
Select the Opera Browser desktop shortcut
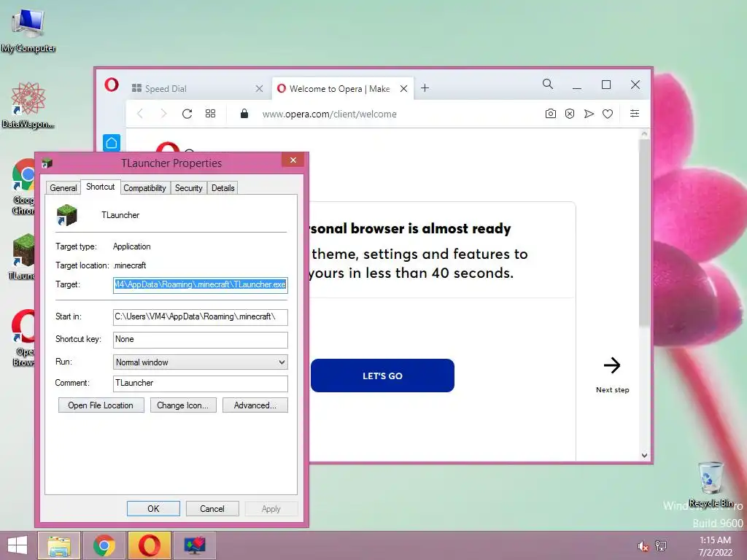click(x=23, y=338)
